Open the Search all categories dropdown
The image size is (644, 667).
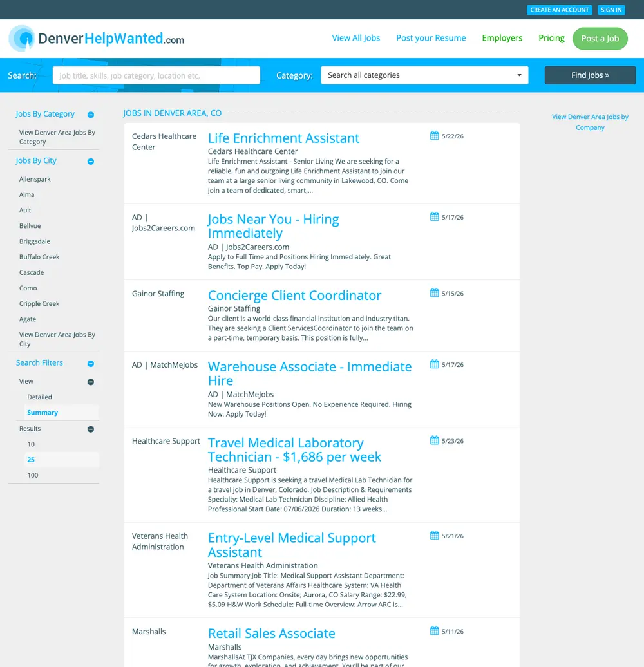[x=424, y=75]
